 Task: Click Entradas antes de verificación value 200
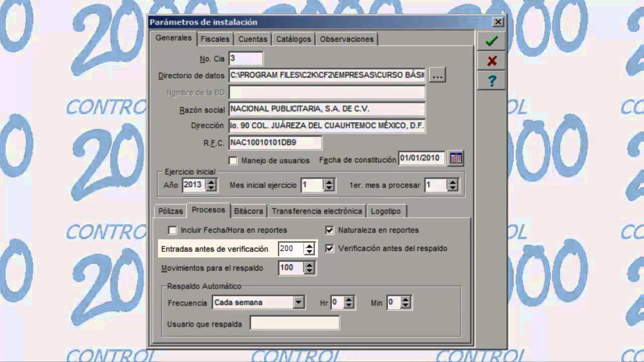click(x=291, y=249)
